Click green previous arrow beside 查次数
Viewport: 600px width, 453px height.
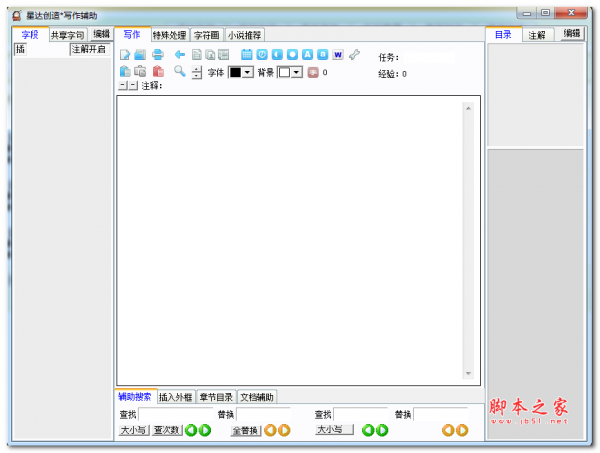pyautogui.click(x=191, y=430)
